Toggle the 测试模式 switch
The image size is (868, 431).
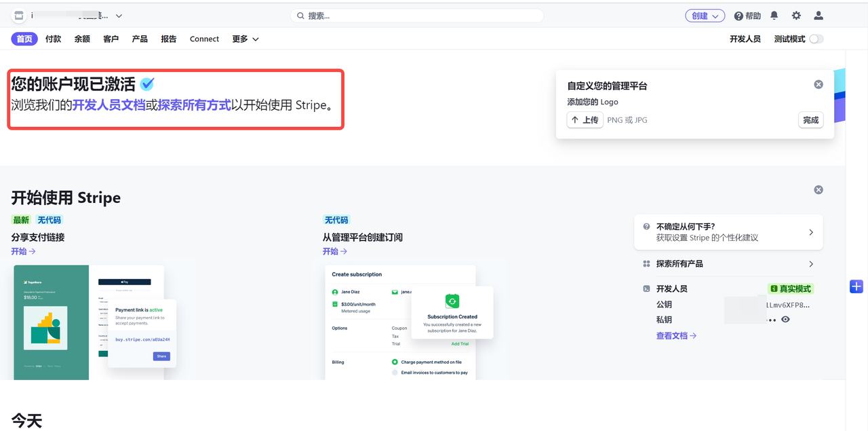pyautogui.click(x=816, y=39)
